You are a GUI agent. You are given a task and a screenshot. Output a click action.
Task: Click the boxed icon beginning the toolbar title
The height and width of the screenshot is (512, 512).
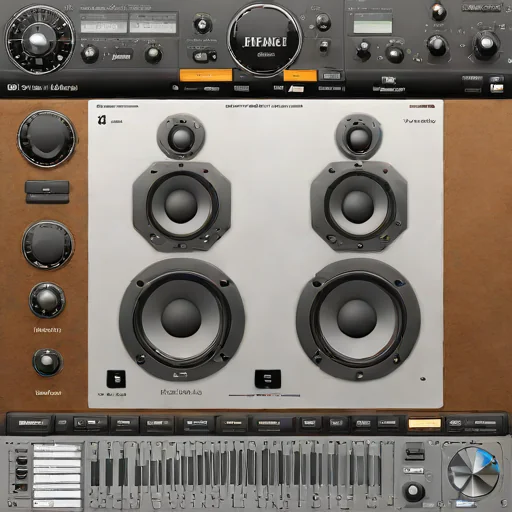[x=12, y=87]
